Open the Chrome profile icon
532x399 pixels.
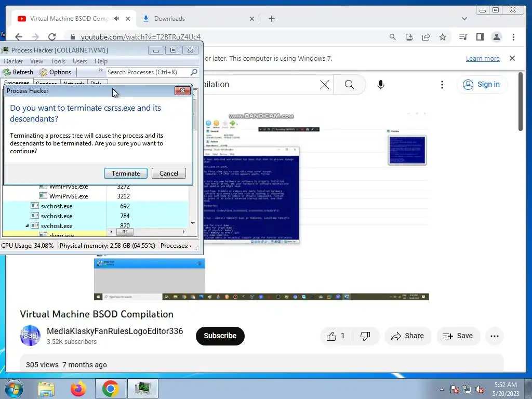[496, 37]
